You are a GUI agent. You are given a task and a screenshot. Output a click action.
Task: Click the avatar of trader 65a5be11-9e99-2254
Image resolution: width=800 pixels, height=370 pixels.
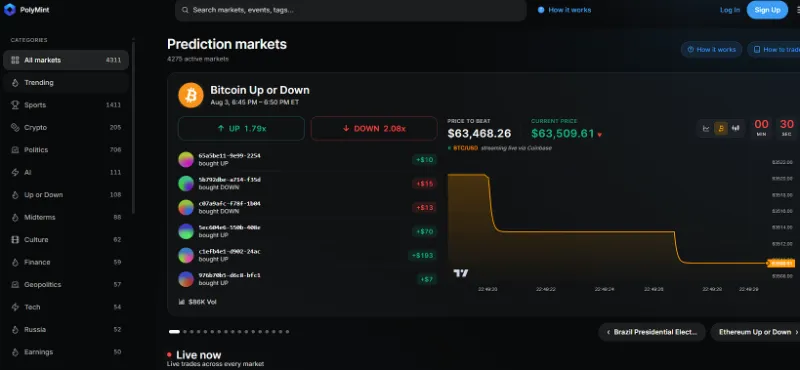pos(186,160)
